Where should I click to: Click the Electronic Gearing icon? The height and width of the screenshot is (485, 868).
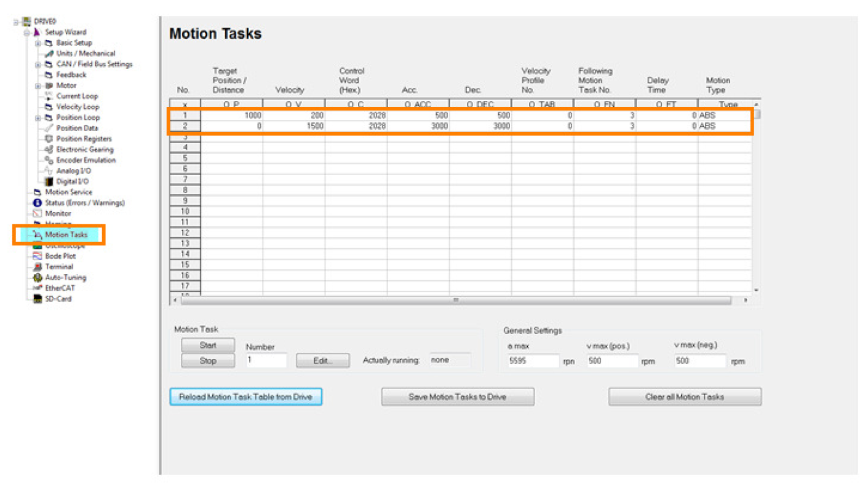[x=49, y=149]
